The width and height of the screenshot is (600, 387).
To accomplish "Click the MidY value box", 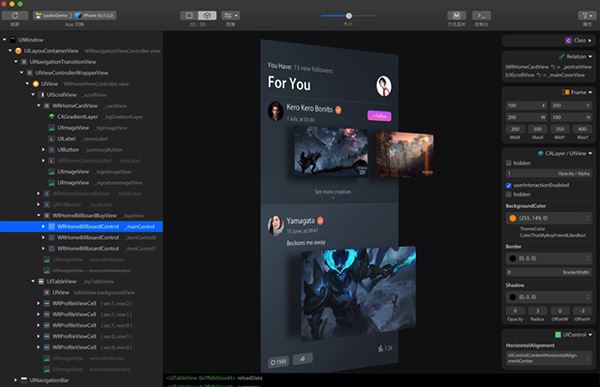I will coord(560,129).
